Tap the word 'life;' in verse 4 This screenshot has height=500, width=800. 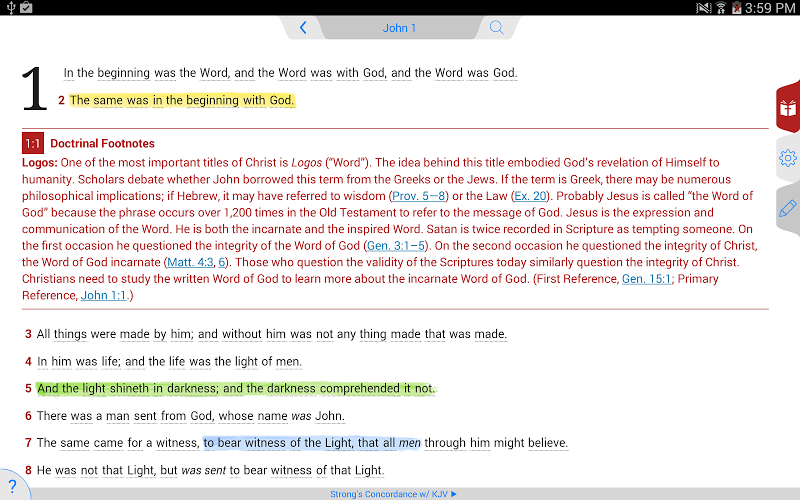111,362
